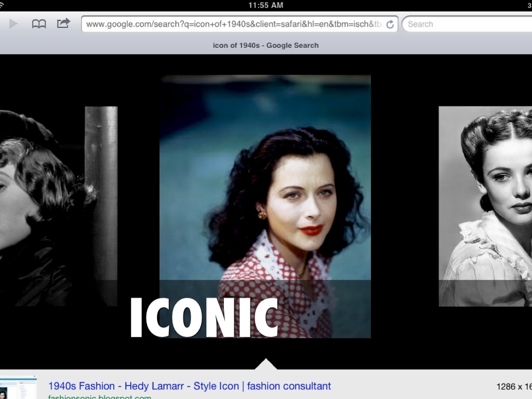532x399 pixels.
Task: Tap the 11:55 AM clock in status bar
Action: pos(265,5)
